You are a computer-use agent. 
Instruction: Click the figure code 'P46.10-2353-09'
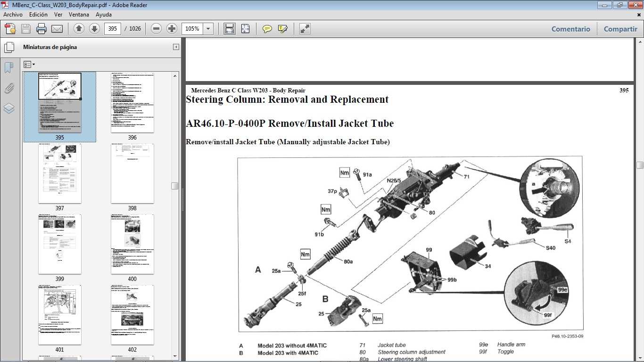point(567,337)
